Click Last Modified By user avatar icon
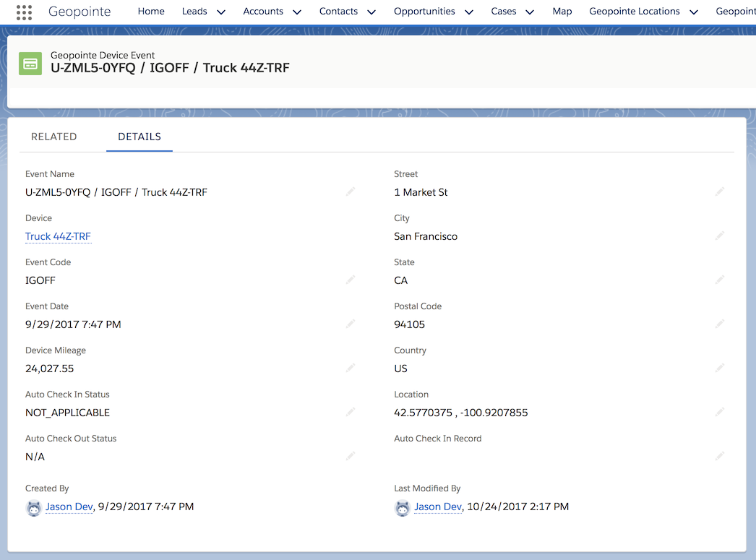Screen dimensions: 756x560 [x=402, y=508]
